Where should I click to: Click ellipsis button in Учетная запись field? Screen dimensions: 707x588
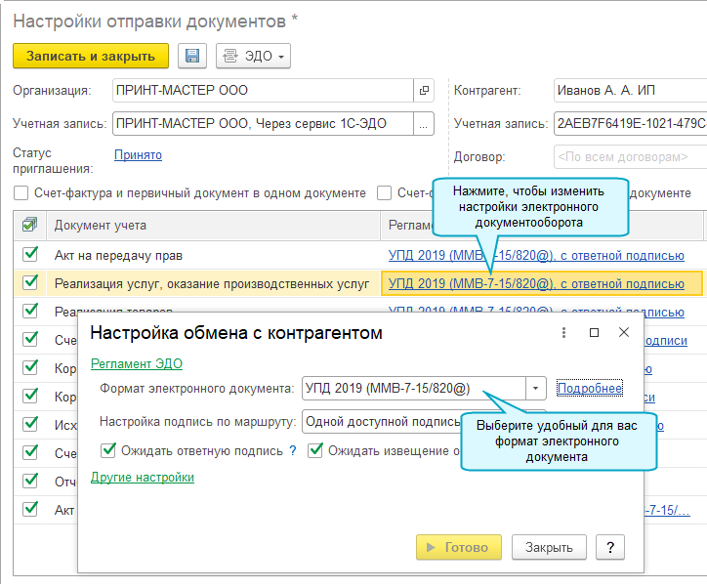point(424,124)
